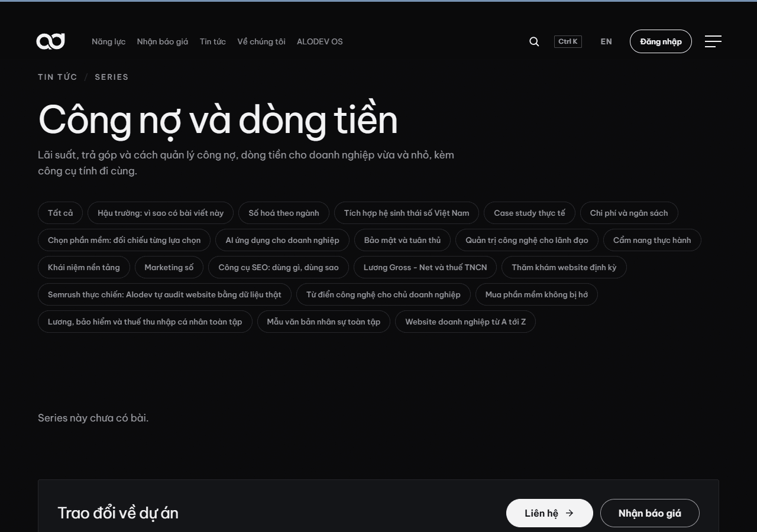Open the Năng lực menu
The width and height of the screenshot is (757, 532).
tap(108, 41)
